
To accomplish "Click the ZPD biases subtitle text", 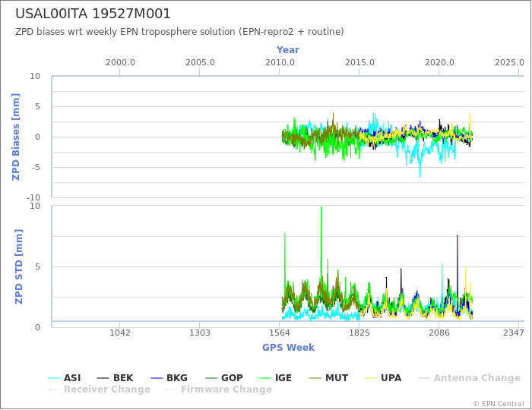I will (x=179, y=32).
